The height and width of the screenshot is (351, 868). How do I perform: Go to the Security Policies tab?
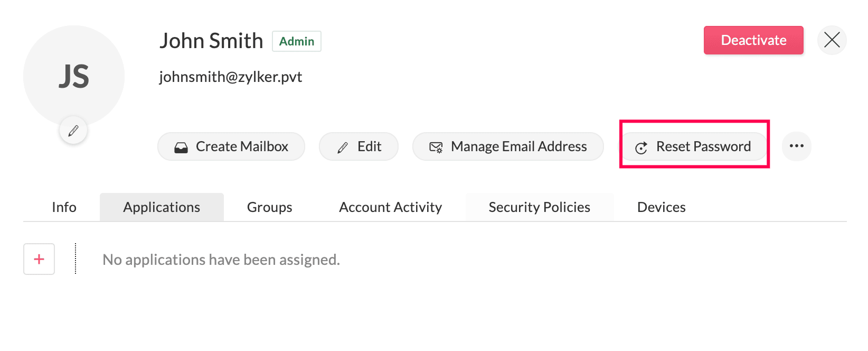tap(539, 207)
